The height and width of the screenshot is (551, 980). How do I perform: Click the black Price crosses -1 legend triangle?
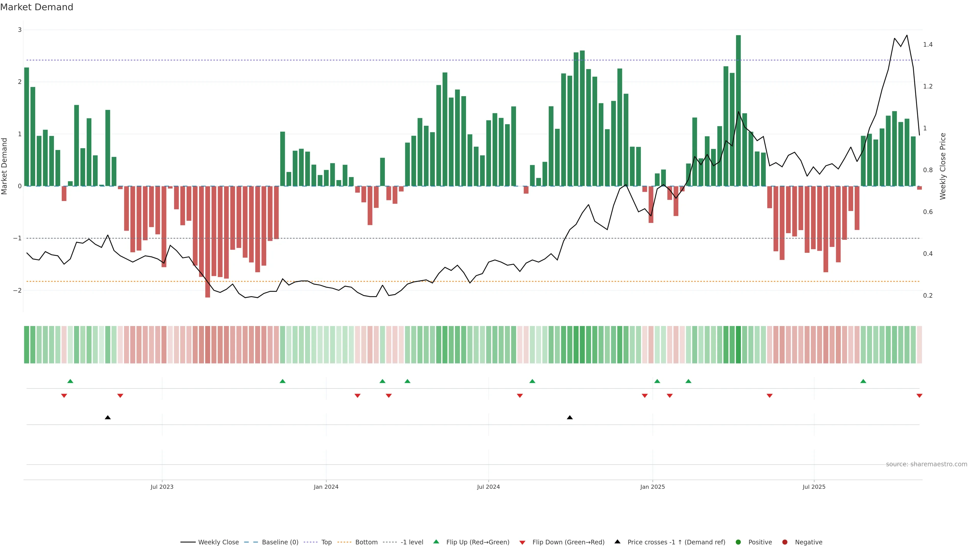pos(617,542)
